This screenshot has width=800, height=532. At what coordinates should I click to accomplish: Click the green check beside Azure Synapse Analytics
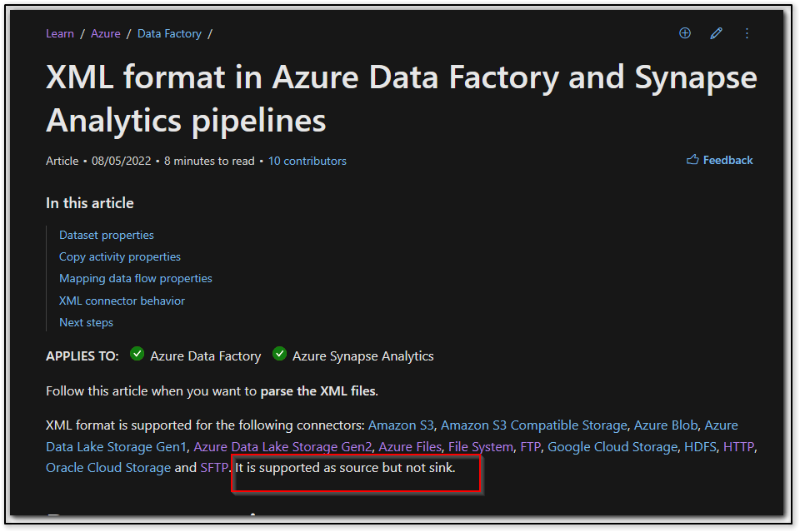[280, 355]
